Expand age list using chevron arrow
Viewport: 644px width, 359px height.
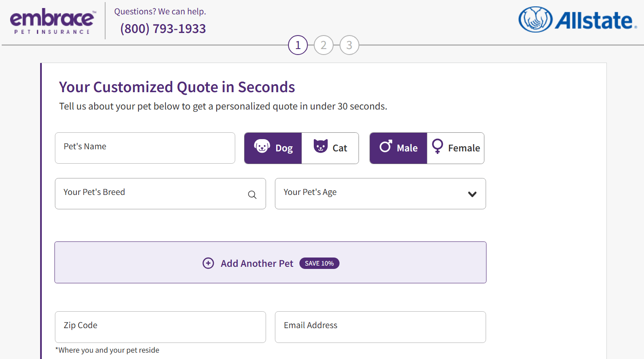(x=472, y=194)
